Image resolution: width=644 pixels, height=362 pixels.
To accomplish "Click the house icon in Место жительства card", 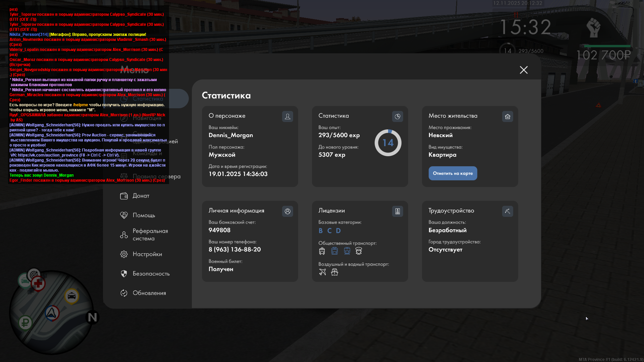I will click(x=507, y=116).
